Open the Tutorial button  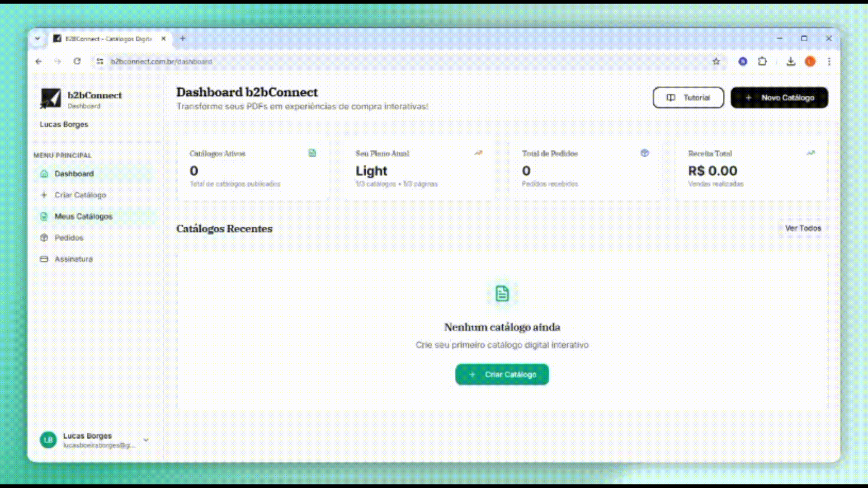[x=688, y=98]
